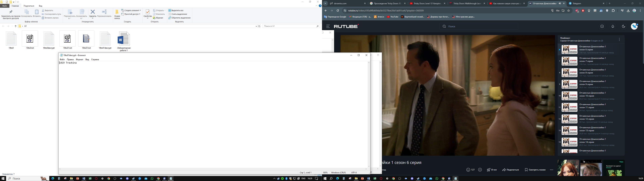Viewport: 644px width, 181px height.
Task: Expand Открыть dropdown in ribbon
Action: tap(159, 11)
